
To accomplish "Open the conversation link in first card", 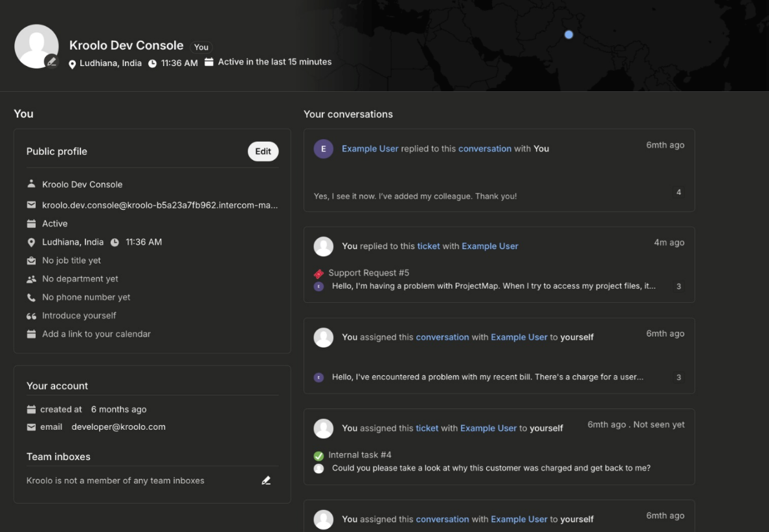I will [484, 149].
